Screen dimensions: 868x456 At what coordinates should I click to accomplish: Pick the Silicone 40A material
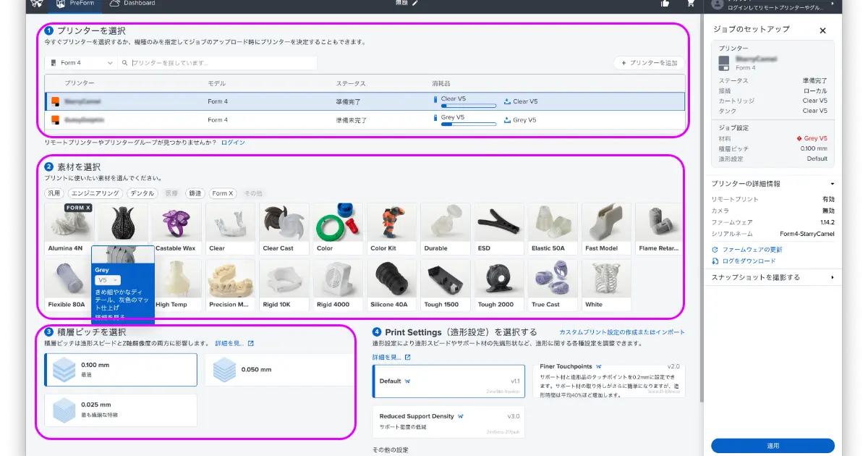[x=391, y=284]
